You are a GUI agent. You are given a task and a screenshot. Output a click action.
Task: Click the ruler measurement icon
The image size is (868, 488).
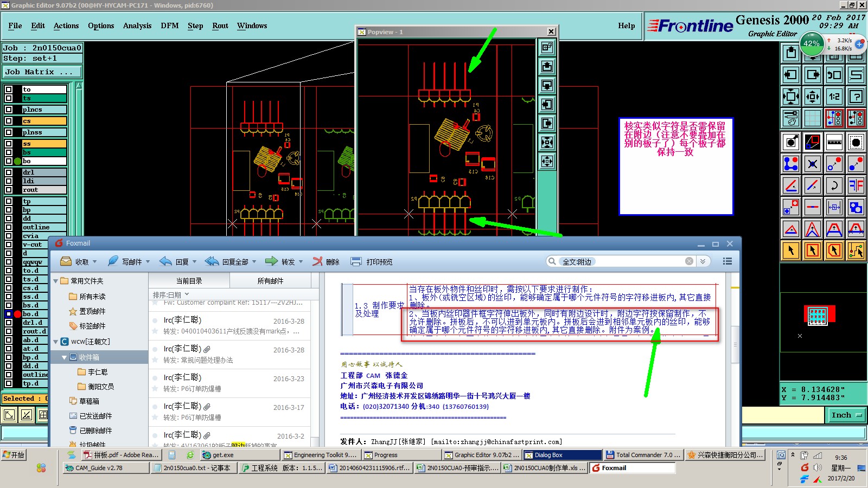pyautogui.click(x=834, y=142)
